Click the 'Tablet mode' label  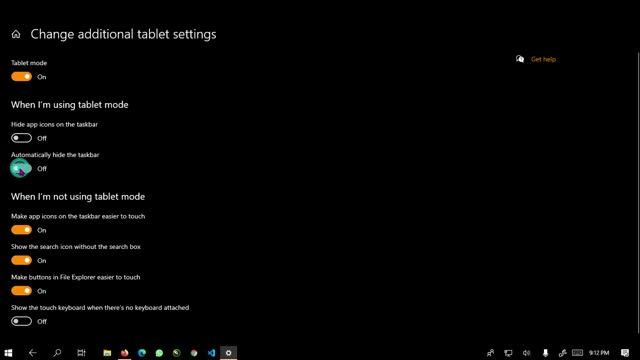29,63
